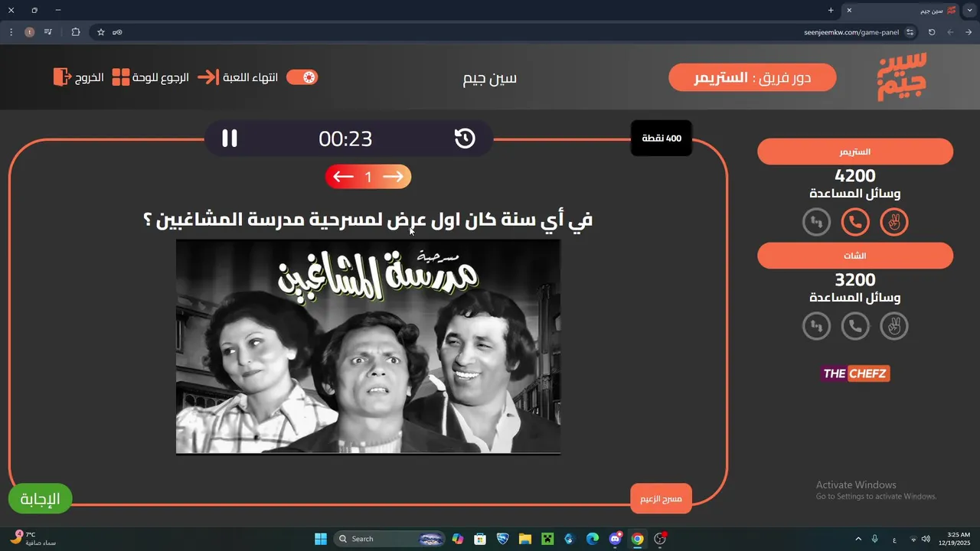The width and height of the screenshot is (980, 551).
Task: Use الستريمر team's swap-call lifeline
Action: pyautogui.click(x=816, y=223)
